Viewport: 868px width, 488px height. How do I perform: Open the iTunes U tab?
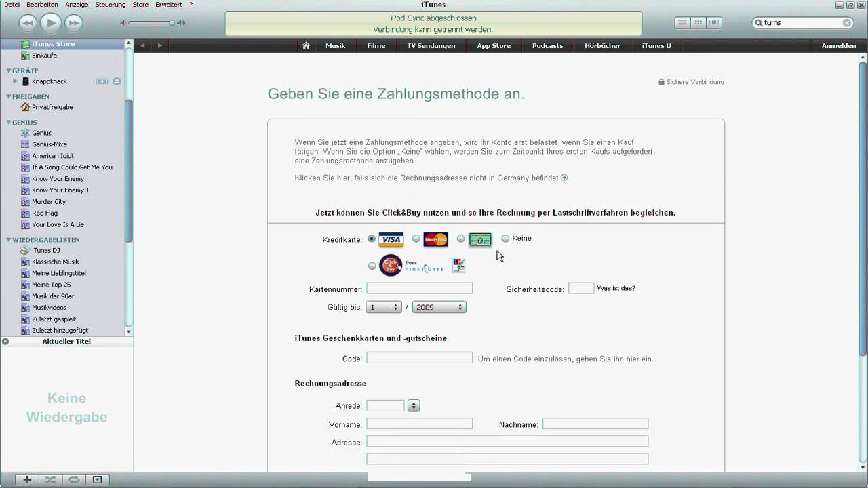tap(656, 46)
